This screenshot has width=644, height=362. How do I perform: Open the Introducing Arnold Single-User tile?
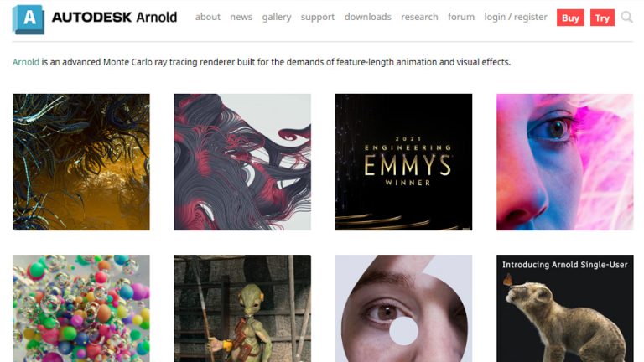tap(564, 308)
